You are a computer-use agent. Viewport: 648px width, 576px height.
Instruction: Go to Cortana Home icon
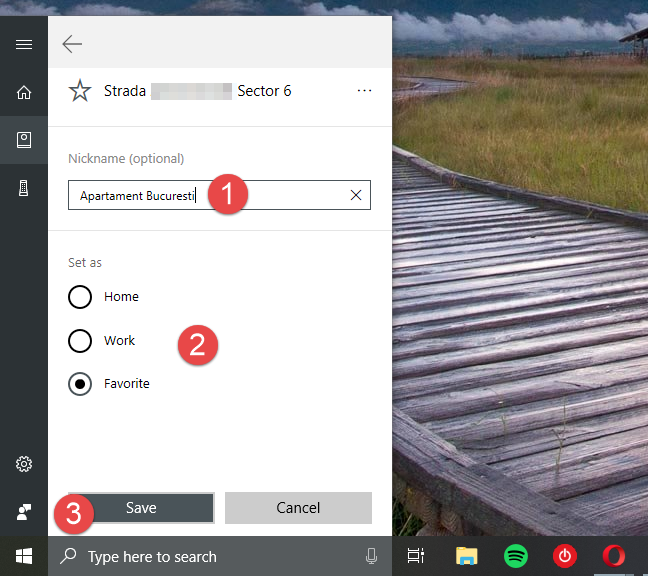click(24, 92)
